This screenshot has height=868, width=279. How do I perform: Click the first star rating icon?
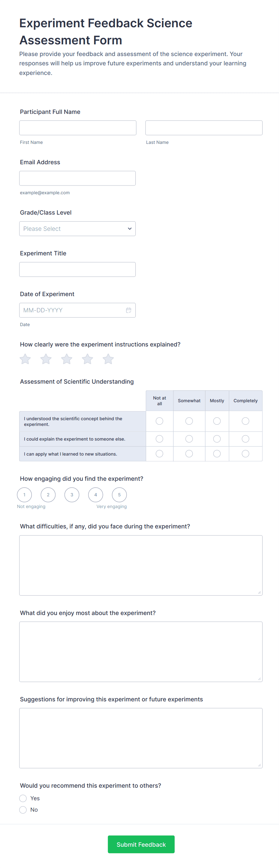click(x=25, y=359)
